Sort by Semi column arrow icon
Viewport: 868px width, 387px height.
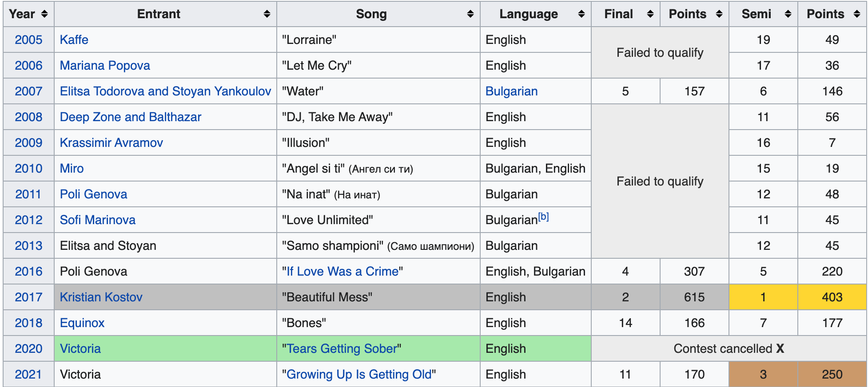pyautogui.click(x=788, y=14)
